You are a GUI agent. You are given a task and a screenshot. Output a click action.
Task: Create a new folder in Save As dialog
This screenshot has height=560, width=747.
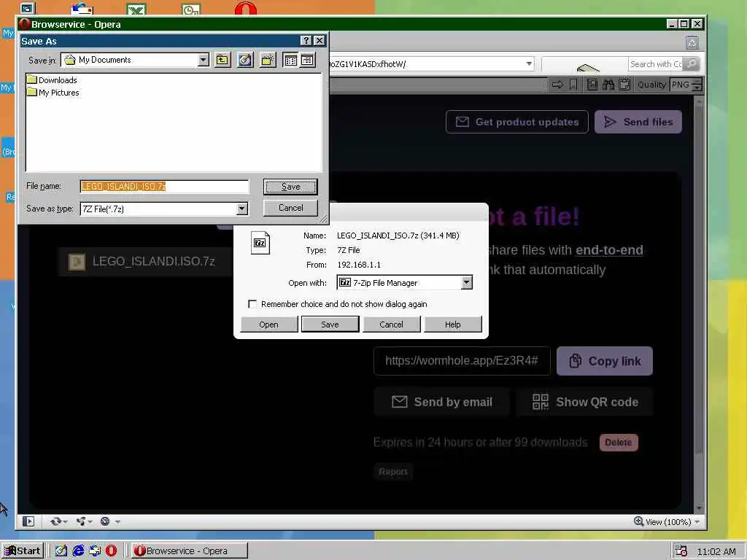click(268, 60)
